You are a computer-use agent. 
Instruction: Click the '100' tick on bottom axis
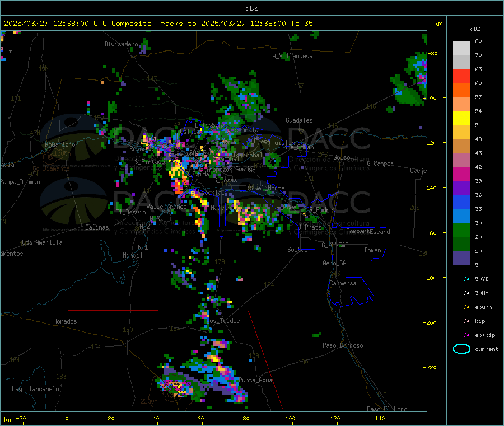click(290, 418)
